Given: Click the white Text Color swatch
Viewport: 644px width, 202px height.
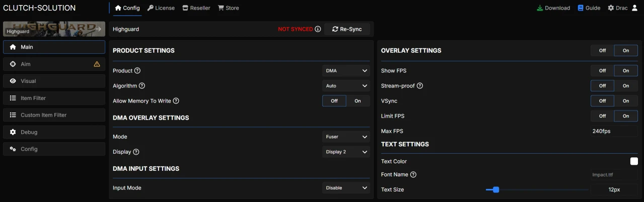Looking at the screenshot, I should pyautogui.click(x=634, y=161).
